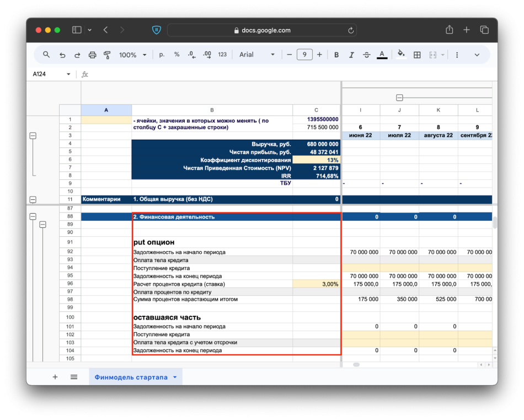Toggle bold formatting

(x=336, y=55)
